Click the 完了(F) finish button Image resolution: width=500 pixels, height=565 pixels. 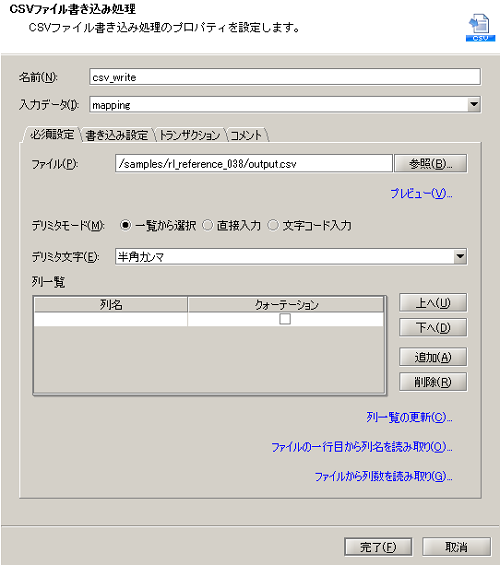[378, 547]
